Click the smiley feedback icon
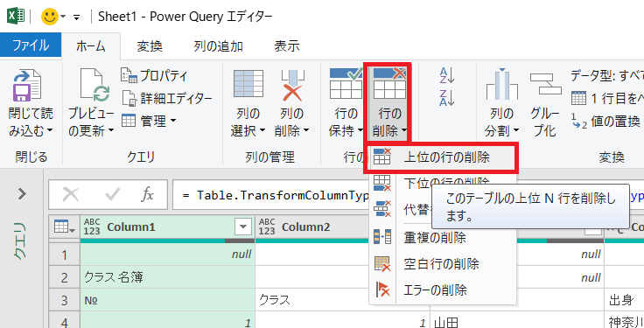 pos(50,17)
